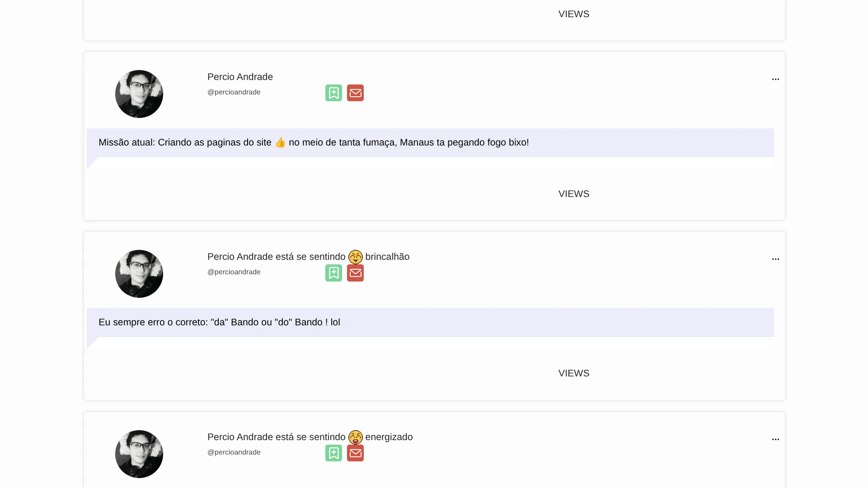Click green bookmark icon on Missão atual post
The image size is (868, 488).
[x=333, y=93]
